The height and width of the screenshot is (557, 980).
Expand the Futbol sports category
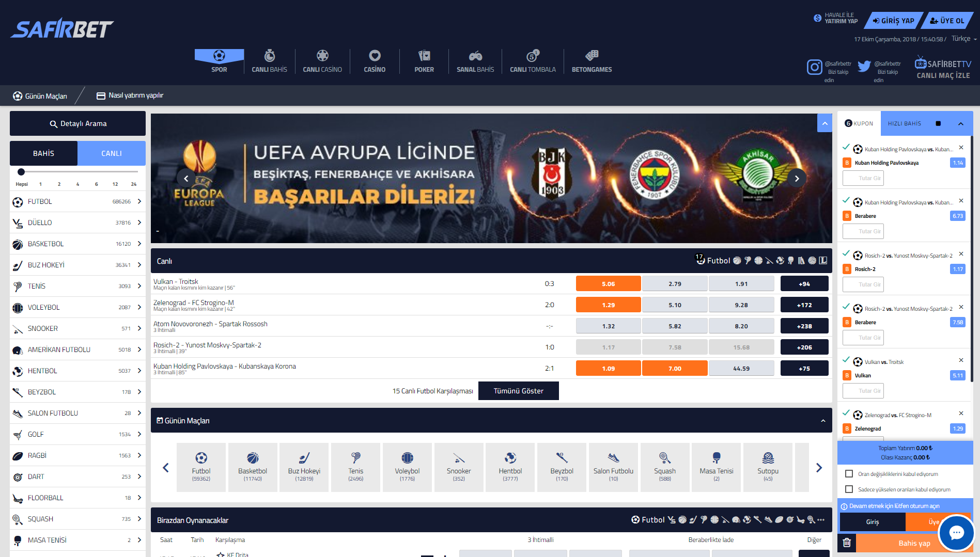pos(77,202)
